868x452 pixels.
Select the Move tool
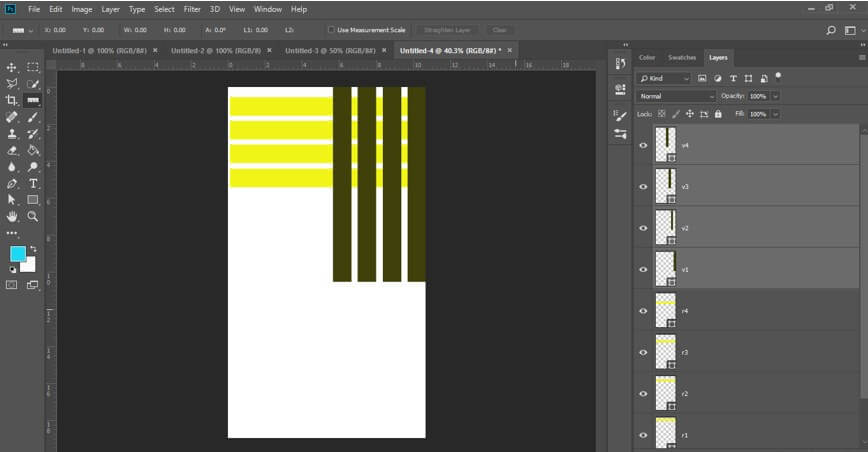pos(12,67)
